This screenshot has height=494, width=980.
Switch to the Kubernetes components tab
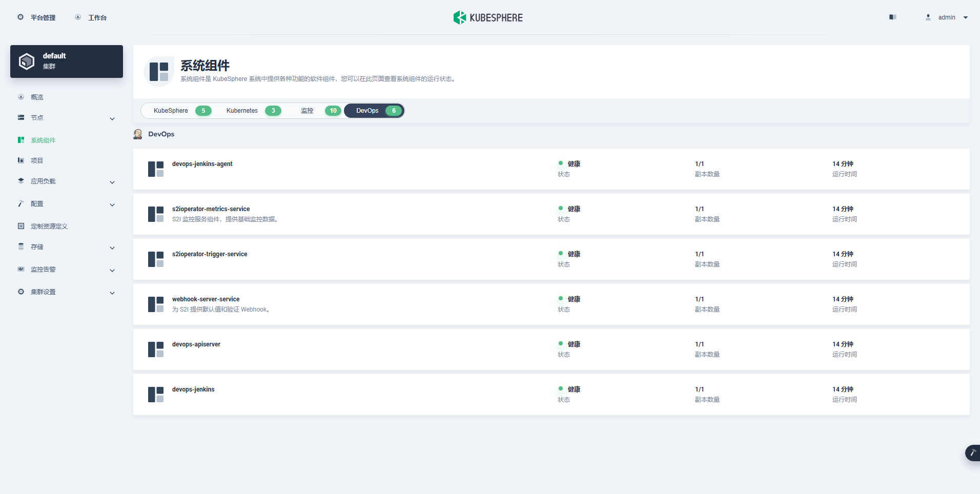[253, 111]
